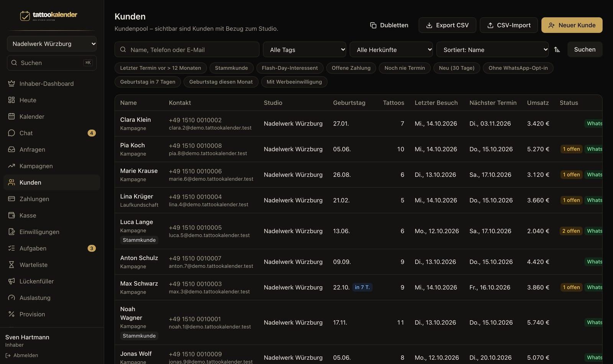Toggle Letzter Termin vor > 12 Monaten chip
Screen dimensions: 613x364
(161, 68)
